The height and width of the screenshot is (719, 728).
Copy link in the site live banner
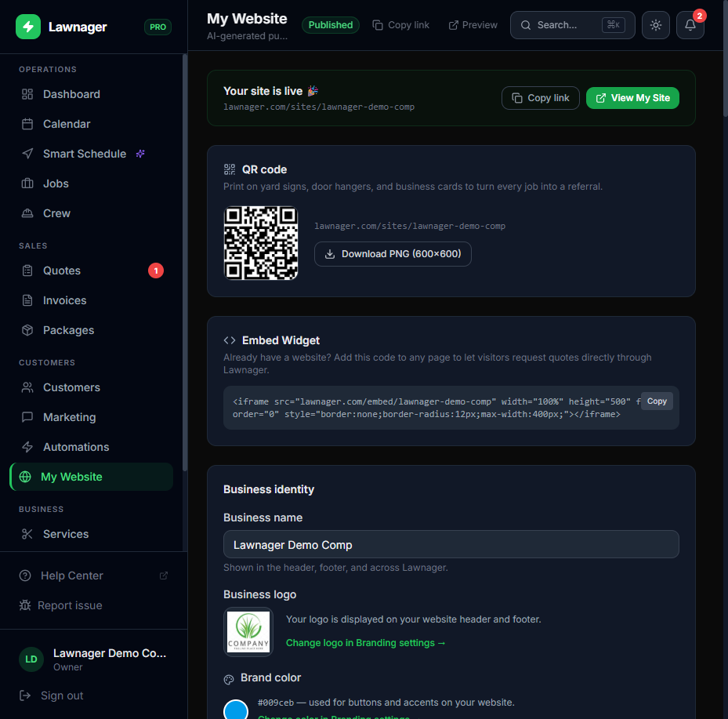541,98
